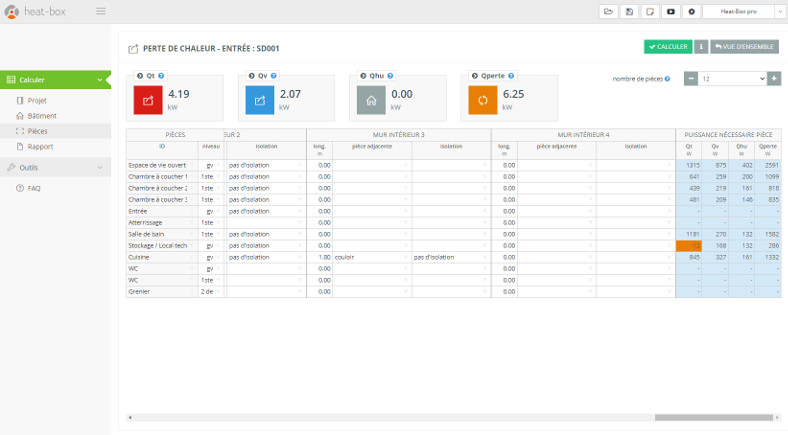Image resolution: width=788 pixels, height=435 pixels.
Task: Go to Rapport in the sidebar
Action: (40, 146)
